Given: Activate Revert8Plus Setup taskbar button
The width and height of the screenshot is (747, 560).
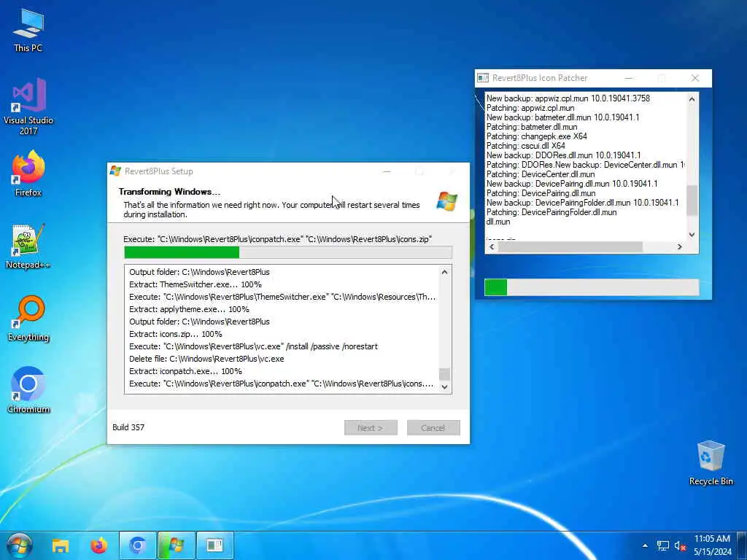Looking at the screenshot, I should [x=177, y=545].
